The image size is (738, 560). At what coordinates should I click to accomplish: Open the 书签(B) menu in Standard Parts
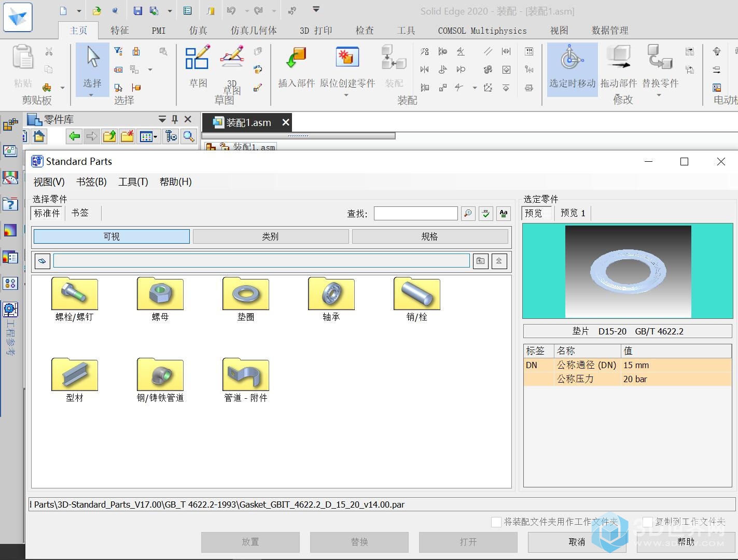coord(91,182)
